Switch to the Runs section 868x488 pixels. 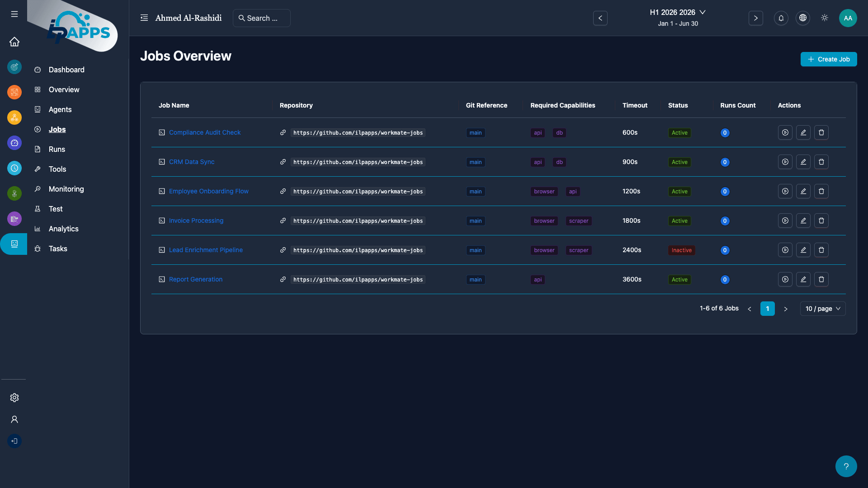(57, 149)
